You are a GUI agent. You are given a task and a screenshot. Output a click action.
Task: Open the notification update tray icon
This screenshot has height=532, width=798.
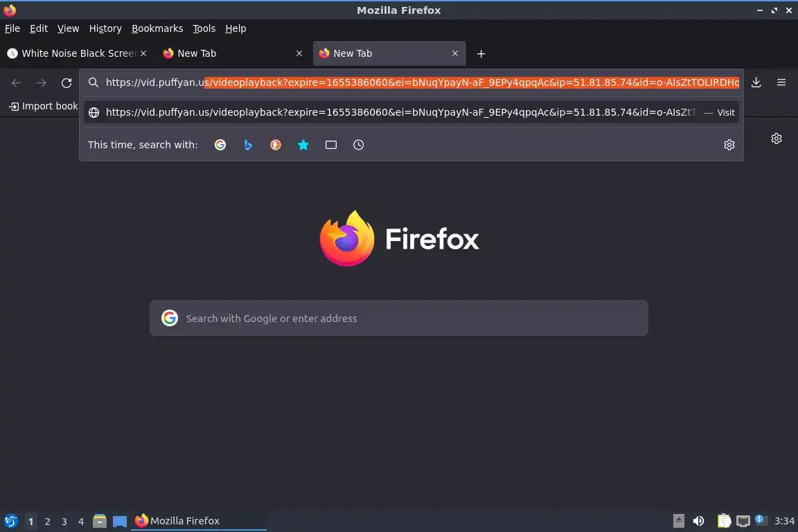759,520
